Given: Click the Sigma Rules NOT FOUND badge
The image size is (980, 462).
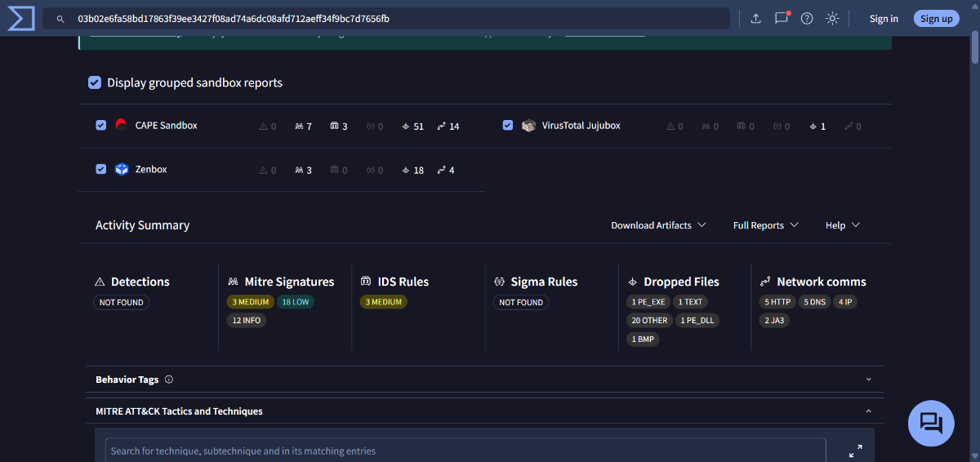Looking at the screenshot, I should (x=521, y=302).
